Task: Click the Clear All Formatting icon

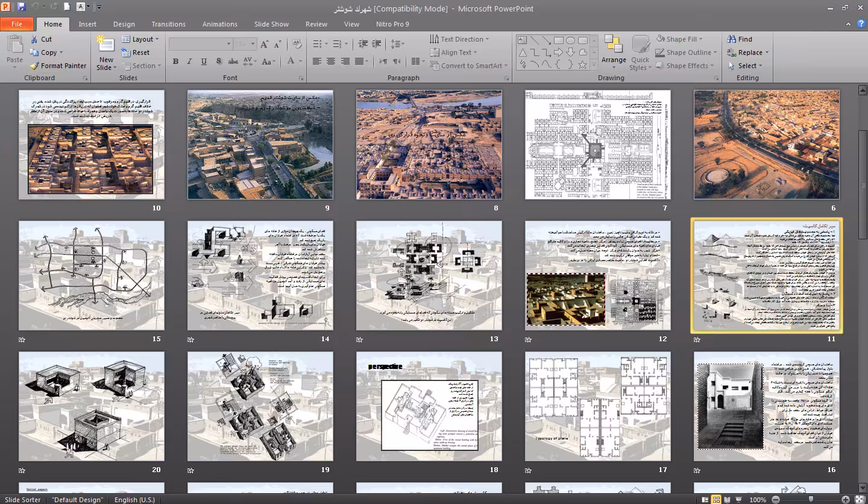Action: click(x=297, y=44)
